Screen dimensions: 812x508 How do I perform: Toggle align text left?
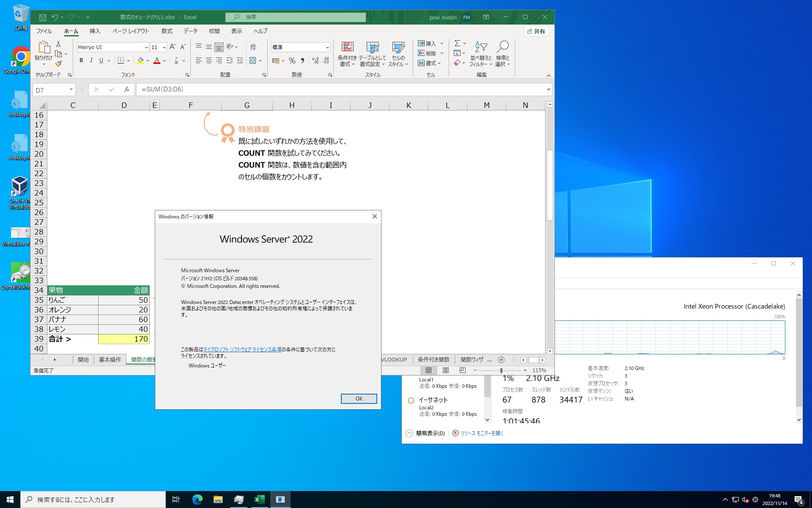tap(198, 61)
